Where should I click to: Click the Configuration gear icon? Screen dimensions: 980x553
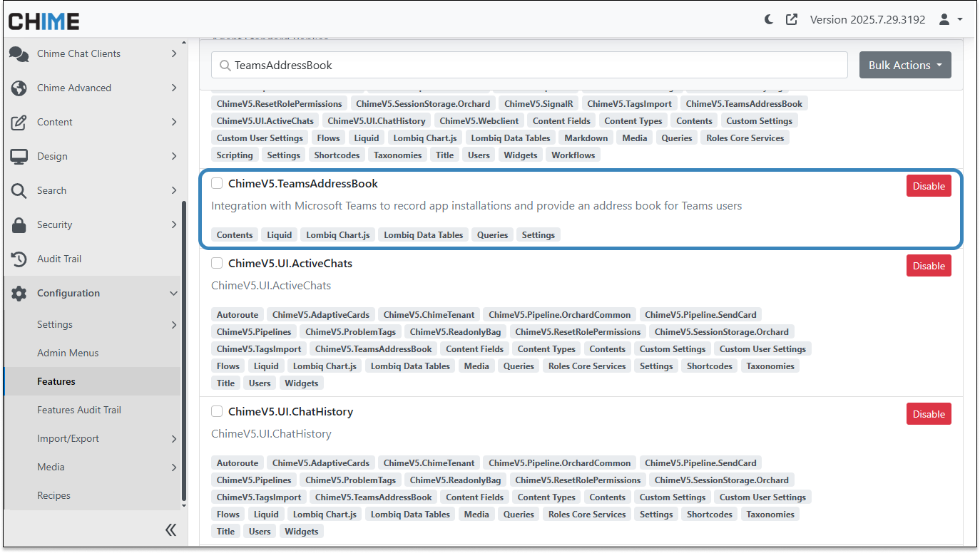[x=19, y=294]
